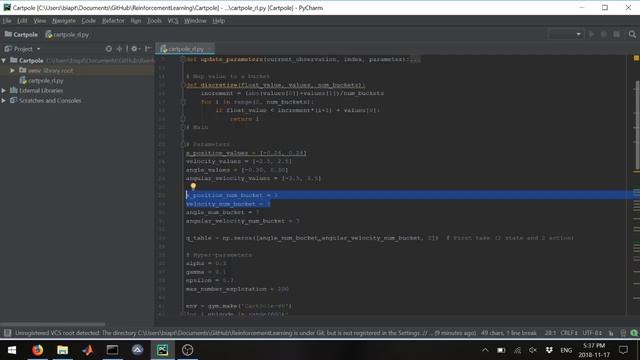The height and width of the screenshot is (360, 640).
Task: Click the yellow intention lightbulb in editor
Action: point(193,187)
